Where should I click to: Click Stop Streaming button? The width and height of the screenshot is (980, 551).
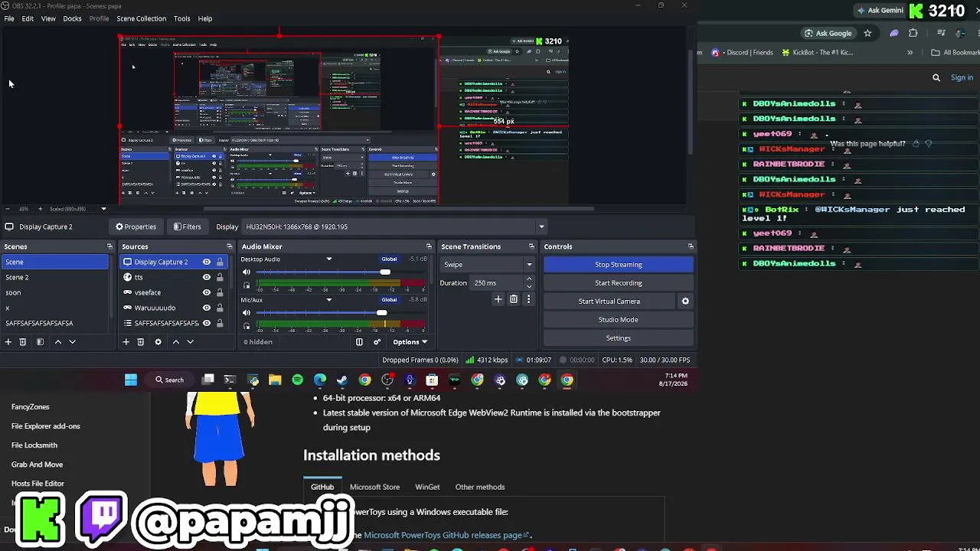(619, 265)
